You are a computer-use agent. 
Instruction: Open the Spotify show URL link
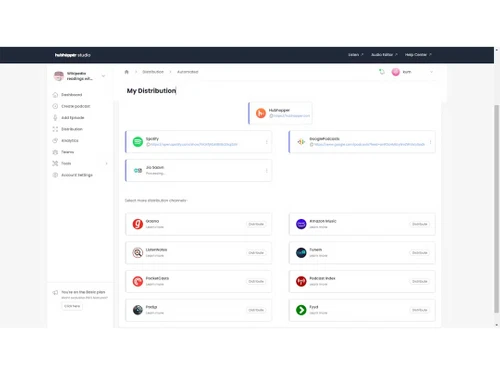194,145
